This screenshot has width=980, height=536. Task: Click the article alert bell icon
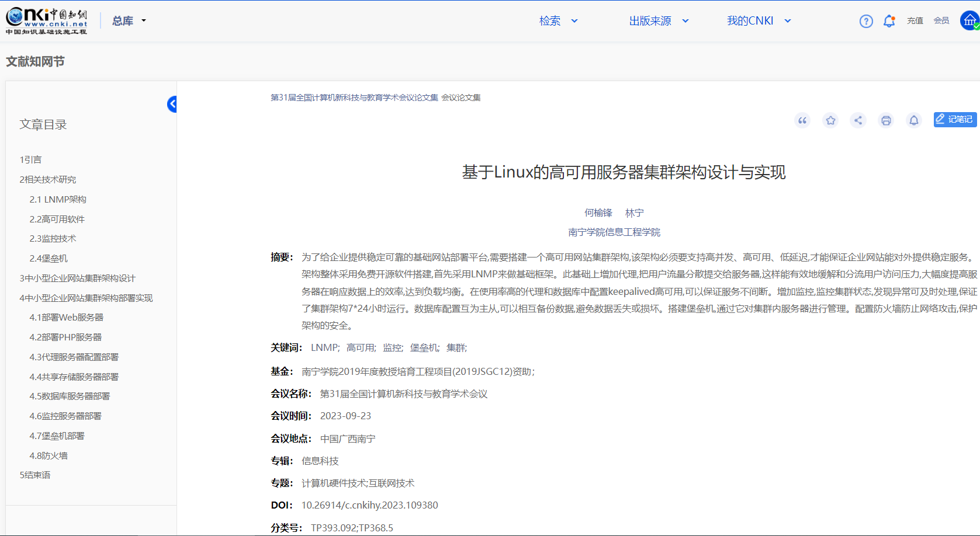coord(914,120)
